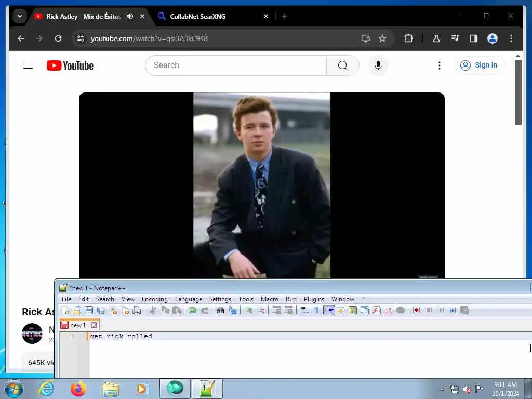Click the Replace icon in Notepad++ toolbar
532x399 pixels.
pyautogui.click(x=232, y=310)
